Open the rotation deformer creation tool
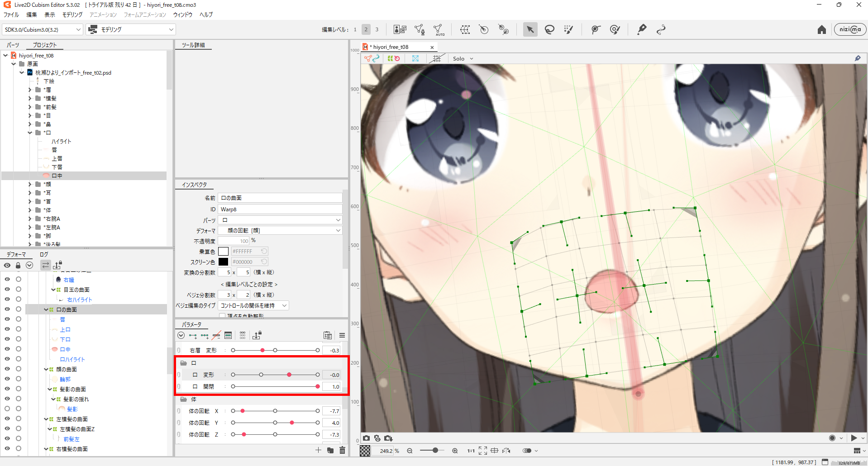 pyautogui.click(x=484, y=29)
